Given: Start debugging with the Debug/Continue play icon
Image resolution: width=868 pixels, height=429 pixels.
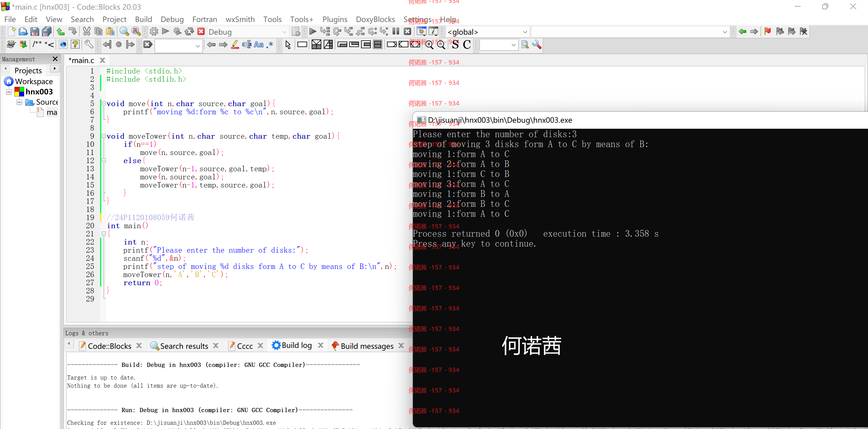Looking at the screenshot, I should coord(313,32).
